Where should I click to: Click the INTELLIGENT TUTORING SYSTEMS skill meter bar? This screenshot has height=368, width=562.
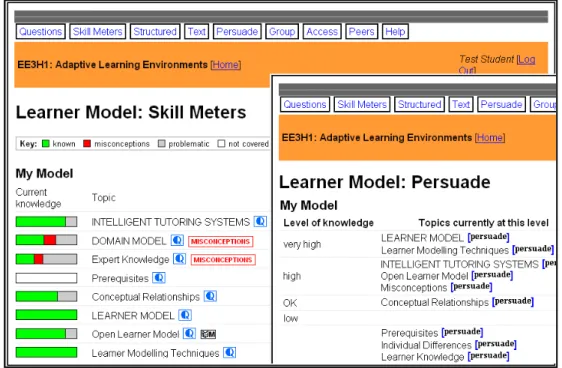click(x=46, y=222)
